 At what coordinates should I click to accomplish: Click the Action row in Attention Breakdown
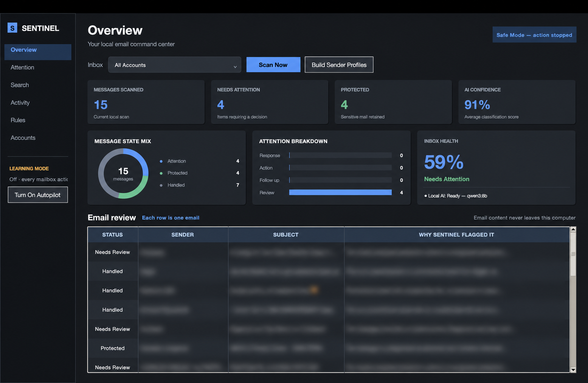click(x=331, y=168)
